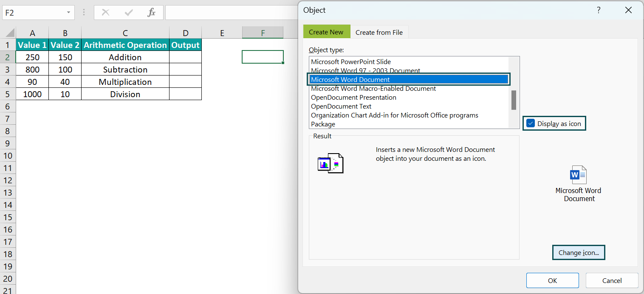This screenshot has width=644, height=294.
Task: Select Microsoft PowerPoint Slide in list
Action: [x=409, y=62]
